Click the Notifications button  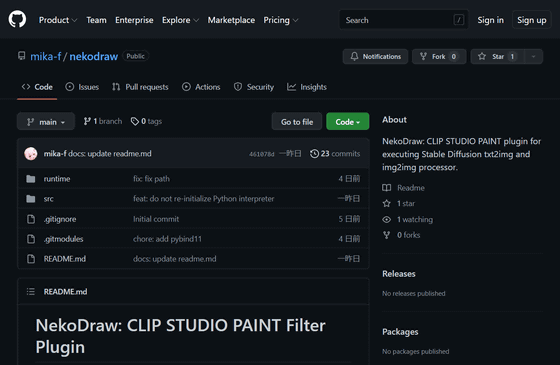click(375, 56)
